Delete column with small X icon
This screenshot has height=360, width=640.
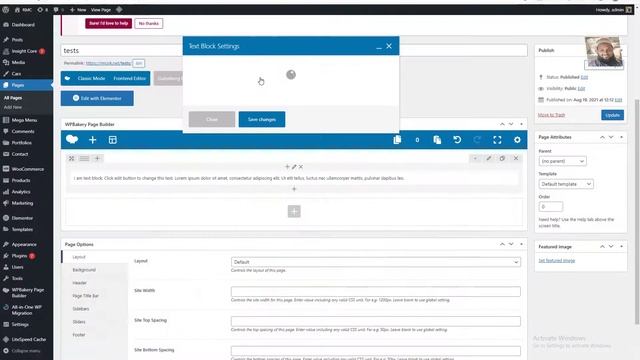(301, 167)
